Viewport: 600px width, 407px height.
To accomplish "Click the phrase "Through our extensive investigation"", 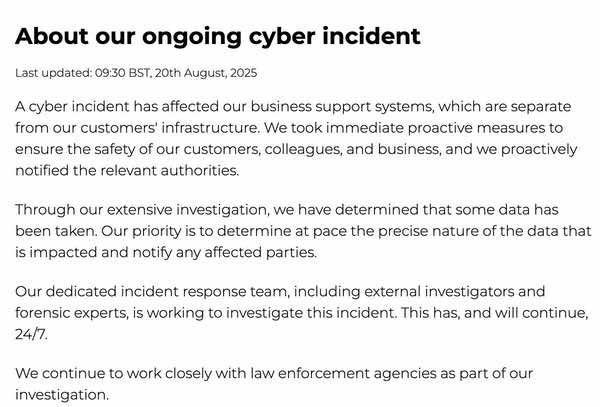I will click(142, 210).
